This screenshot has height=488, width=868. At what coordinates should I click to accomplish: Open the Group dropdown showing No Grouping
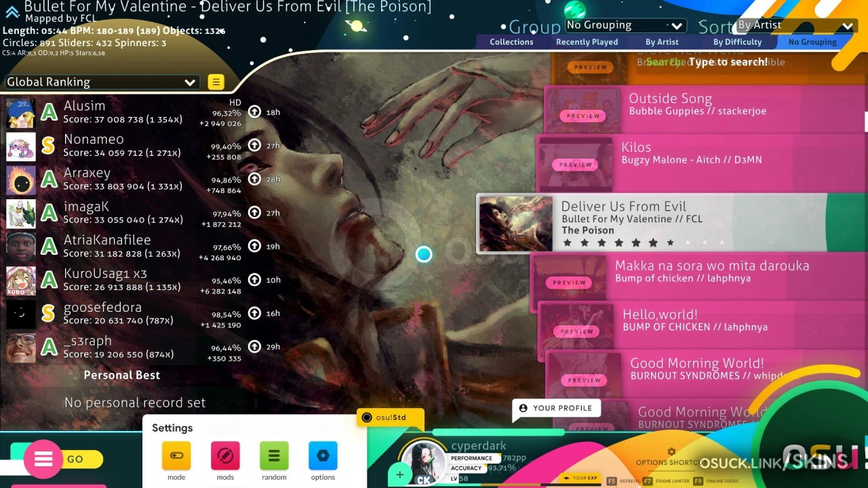[x=625, y=26]
